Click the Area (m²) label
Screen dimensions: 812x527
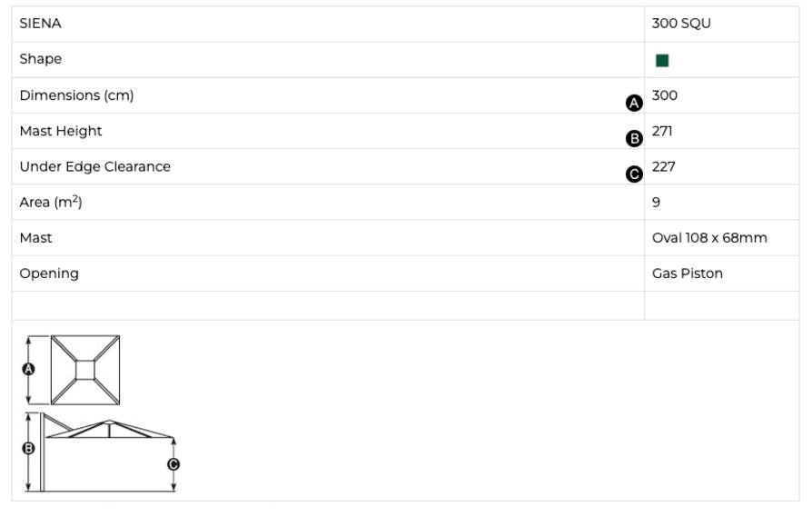(x=51, y=202)
